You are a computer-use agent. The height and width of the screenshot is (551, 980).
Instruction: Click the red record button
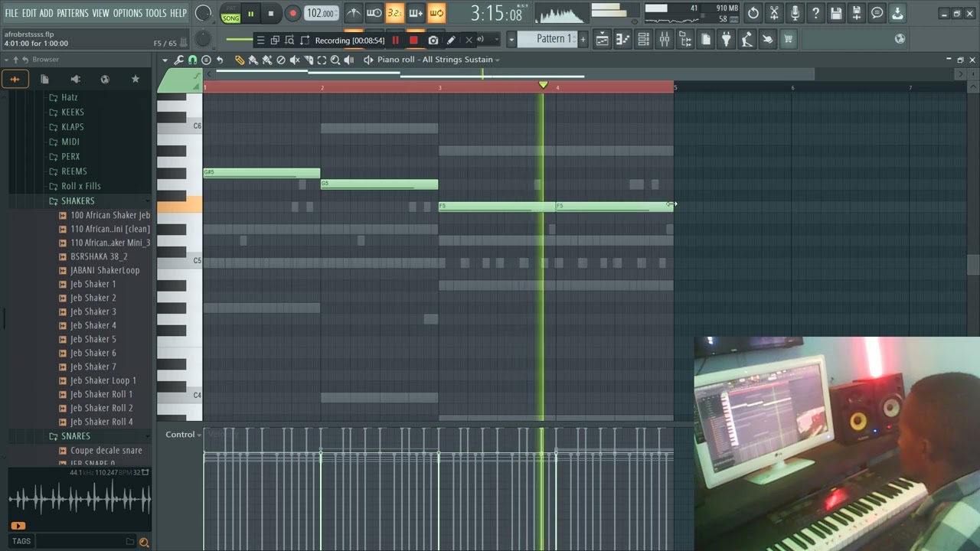coord(292,13)
